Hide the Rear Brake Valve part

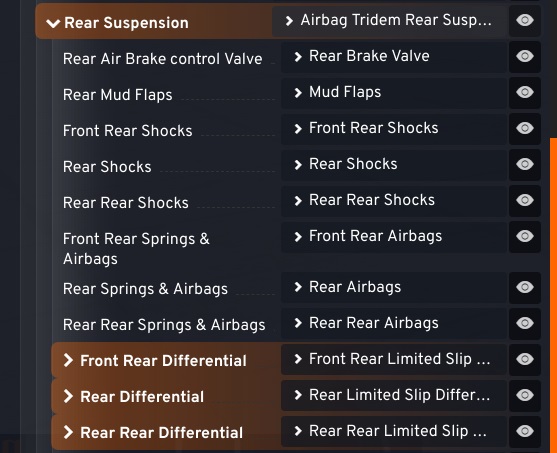click(x=525, y=56)
